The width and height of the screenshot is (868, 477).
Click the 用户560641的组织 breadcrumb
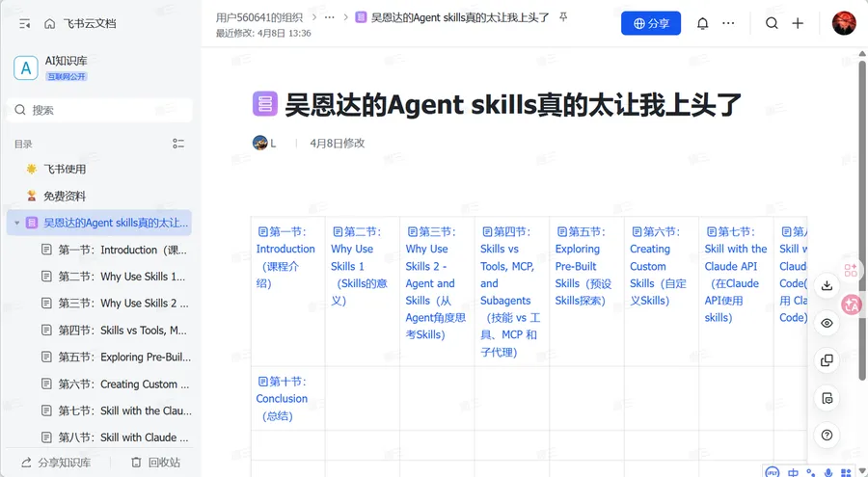coord(259,17)
